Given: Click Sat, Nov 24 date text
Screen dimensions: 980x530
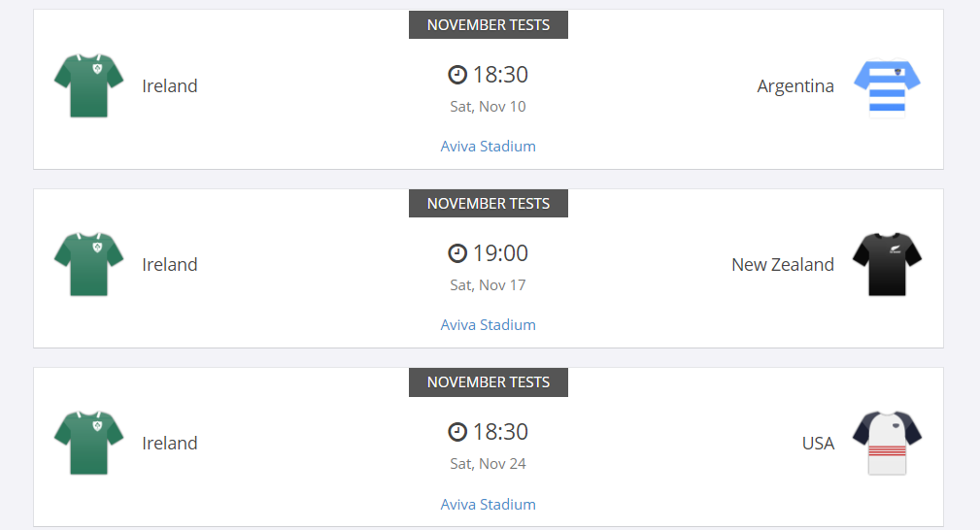Looking at the screenshot, I should [488, 464].
